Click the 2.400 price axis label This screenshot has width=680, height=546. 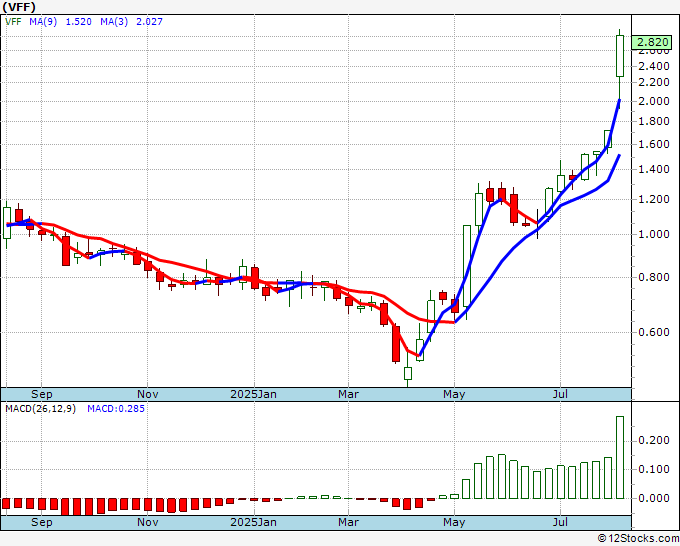[654, 66]
